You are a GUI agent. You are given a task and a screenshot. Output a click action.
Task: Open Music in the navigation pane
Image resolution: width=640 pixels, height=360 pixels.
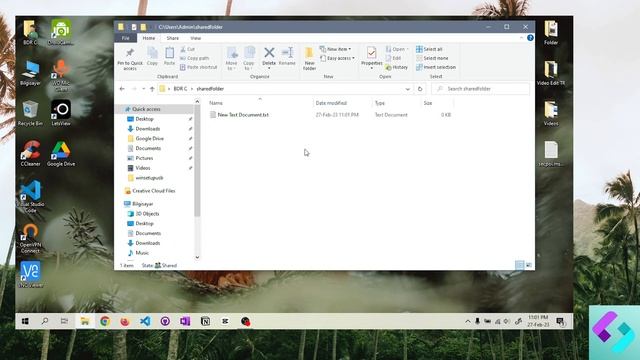(x=142, y=253)
